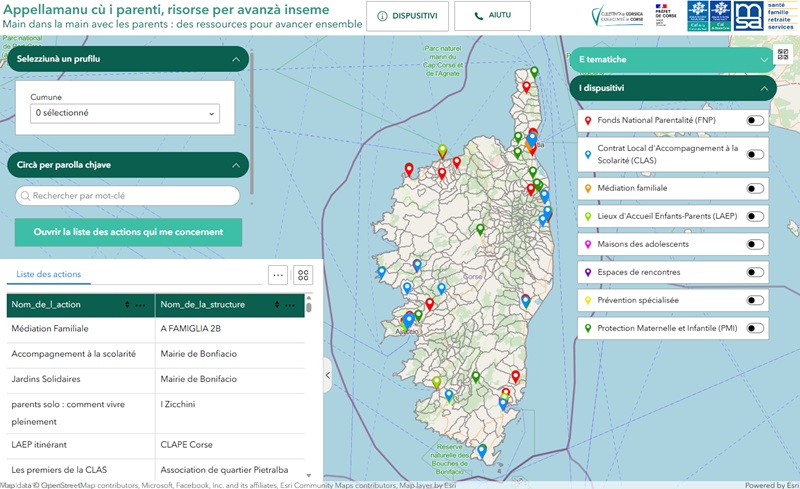The image size is (800, 489).
Task: Enable the Médiation familiale layer switch
Action: [x=755, y=189]
